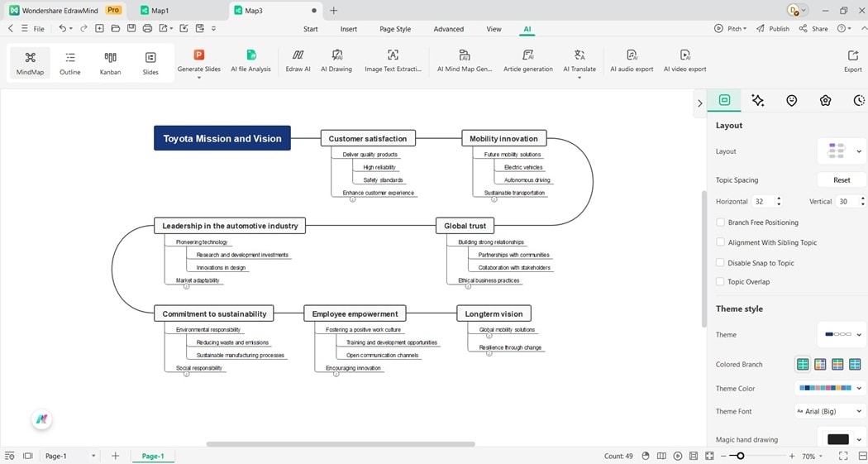
Task: Open the Page-1 page selector dropdown
Action: [70, 456]
